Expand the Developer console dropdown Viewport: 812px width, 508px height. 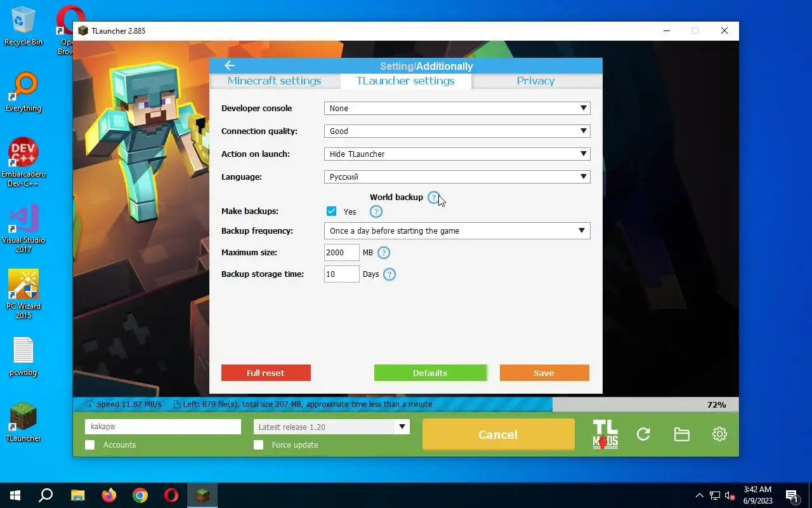coord(457,109)
